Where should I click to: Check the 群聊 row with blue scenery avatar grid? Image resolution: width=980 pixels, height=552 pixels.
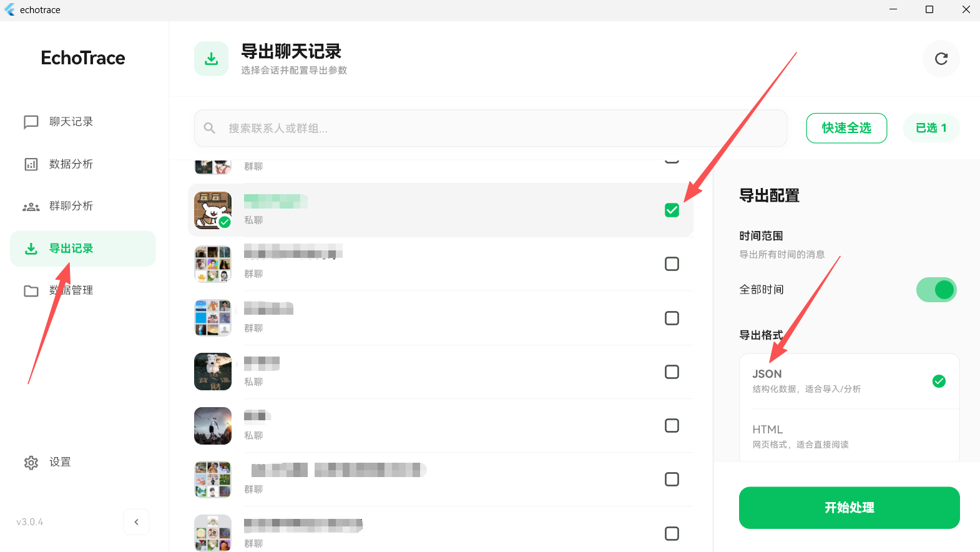(x=672, y=318)
